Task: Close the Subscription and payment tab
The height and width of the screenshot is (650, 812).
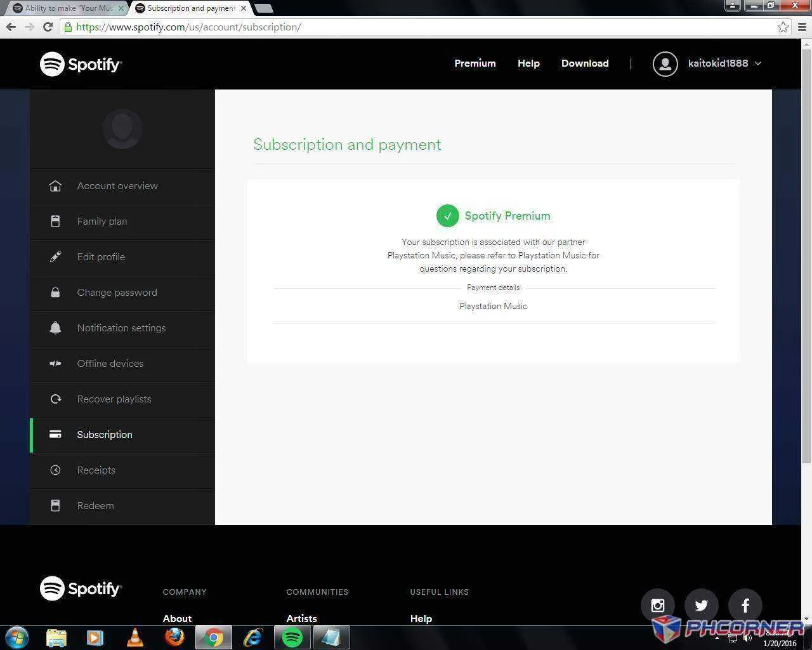Action: tap(244, 8)
